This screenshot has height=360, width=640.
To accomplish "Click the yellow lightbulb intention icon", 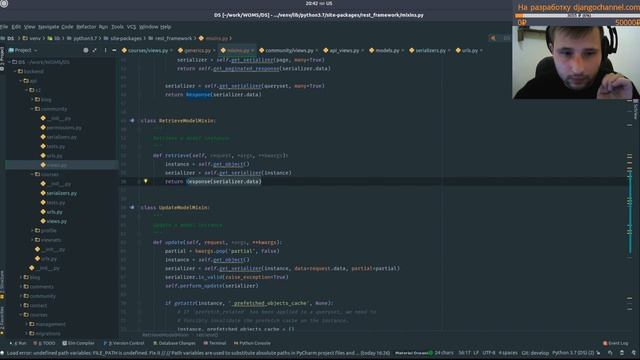I will click(x=145, y=181).
